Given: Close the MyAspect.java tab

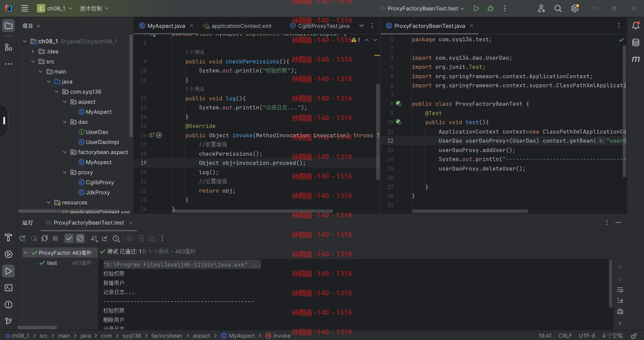Looking at the screenshot, I should click(192, 26).
